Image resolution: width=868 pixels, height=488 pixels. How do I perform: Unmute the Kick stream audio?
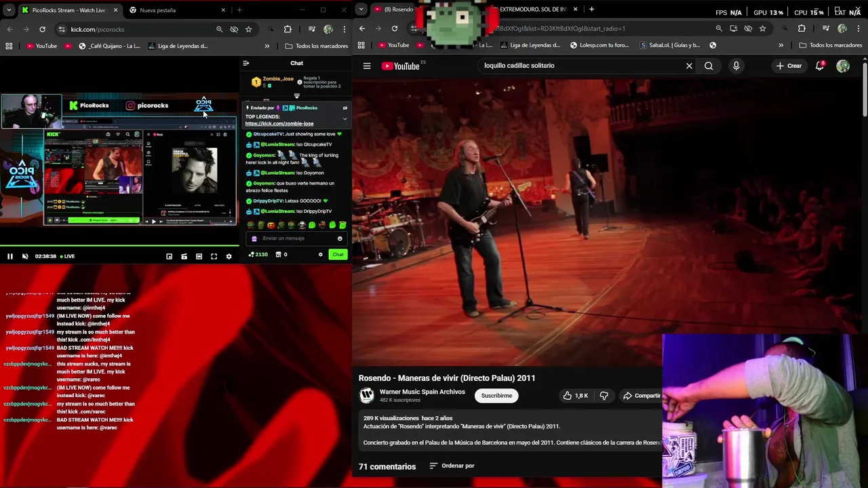coord(25,256)
